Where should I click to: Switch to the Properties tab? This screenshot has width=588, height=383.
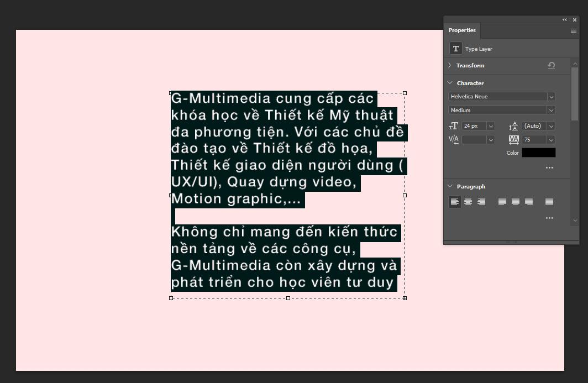(462, 30)
